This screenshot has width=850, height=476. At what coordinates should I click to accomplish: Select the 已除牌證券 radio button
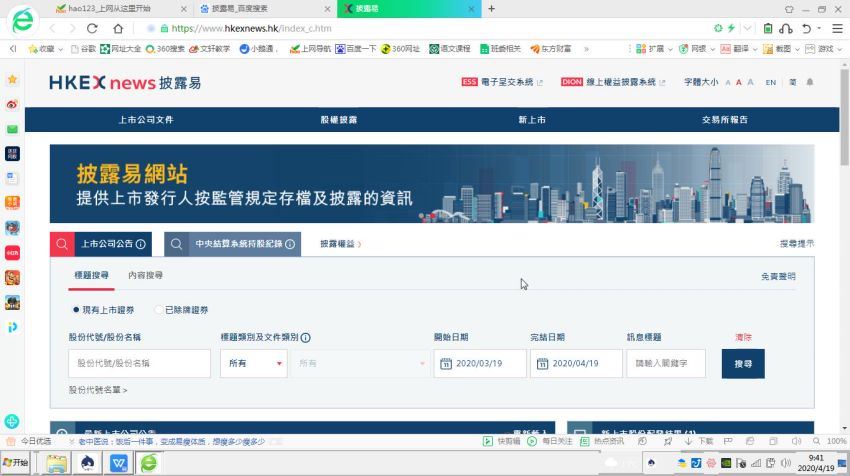158,310
